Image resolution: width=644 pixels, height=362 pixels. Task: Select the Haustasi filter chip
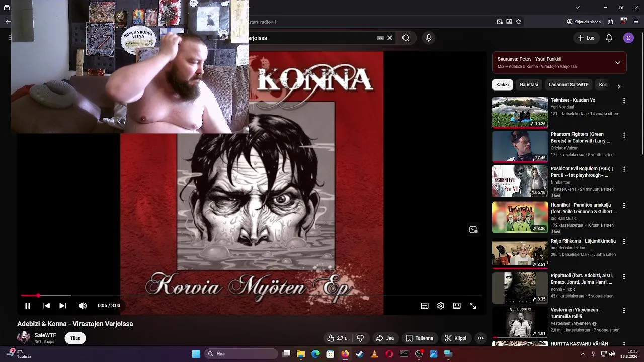click(x=529, y=85)
